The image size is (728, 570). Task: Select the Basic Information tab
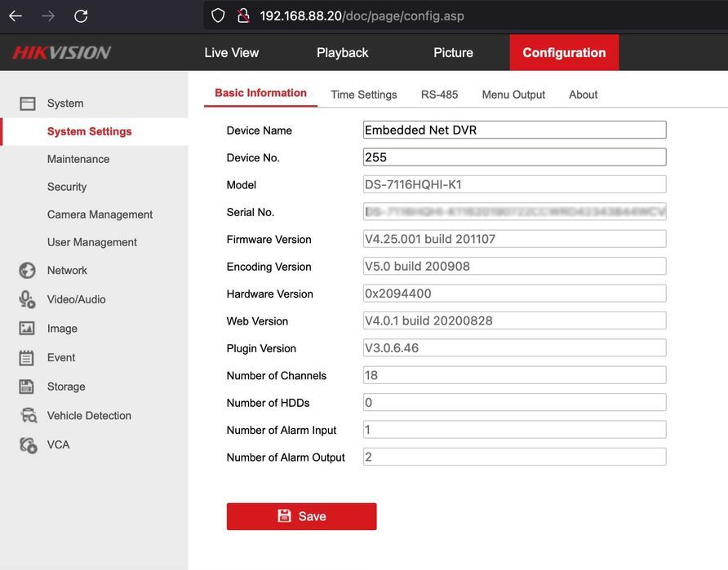(260, 93)
